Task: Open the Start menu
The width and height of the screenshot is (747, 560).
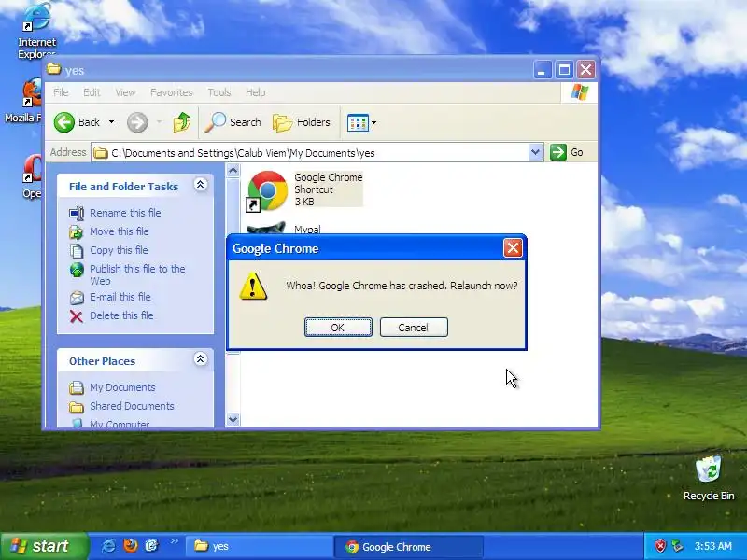Action: [44, 546]
